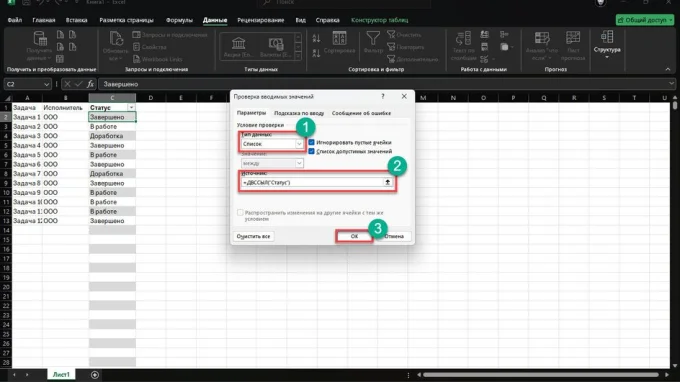Open Дополнительно advanced filter
The width and height of the screenshot is (680, 382).
412,59
